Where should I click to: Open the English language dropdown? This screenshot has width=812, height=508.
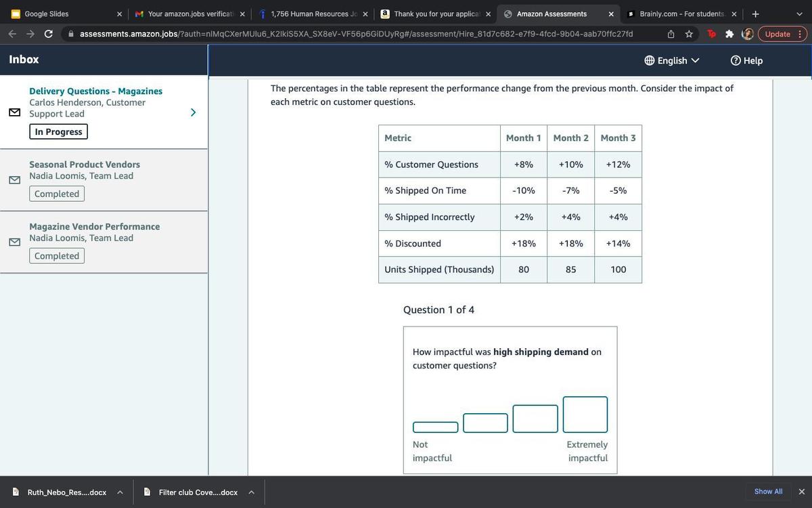672,60
